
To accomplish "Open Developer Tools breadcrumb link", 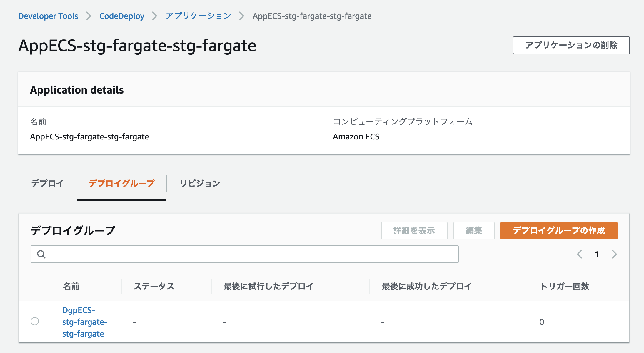I will pos(48,16).
